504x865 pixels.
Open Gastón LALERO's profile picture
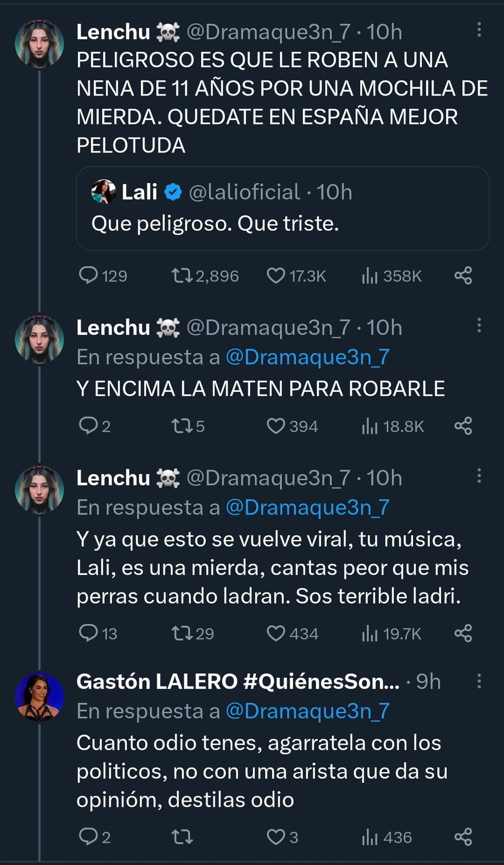tap(39, 697)
